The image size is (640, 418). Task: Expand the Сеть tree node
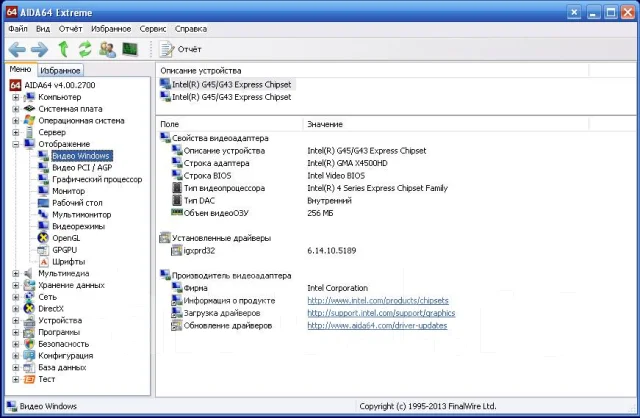point(16,297)
